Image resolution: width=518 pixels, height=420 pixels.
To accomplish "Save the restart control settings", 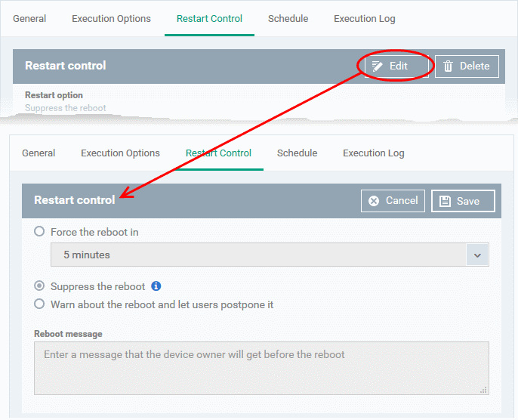I will (x=463, y=201).
